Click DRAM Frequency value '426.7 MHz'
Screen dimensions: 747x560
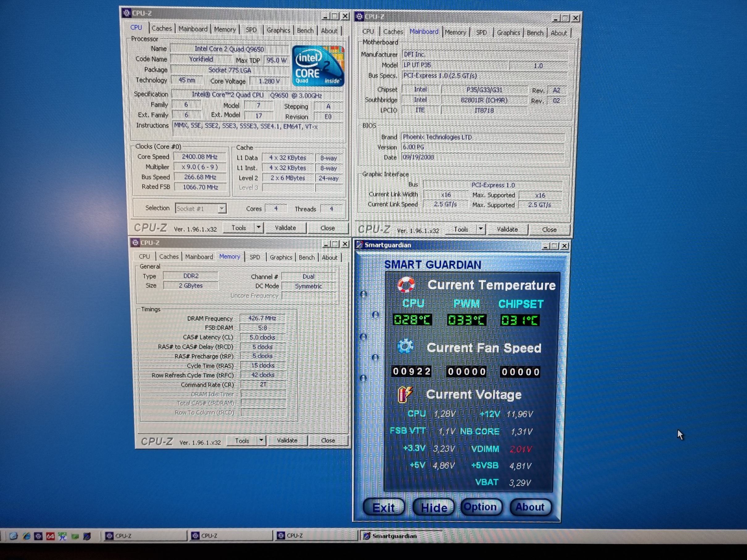[x=262, y=318]
